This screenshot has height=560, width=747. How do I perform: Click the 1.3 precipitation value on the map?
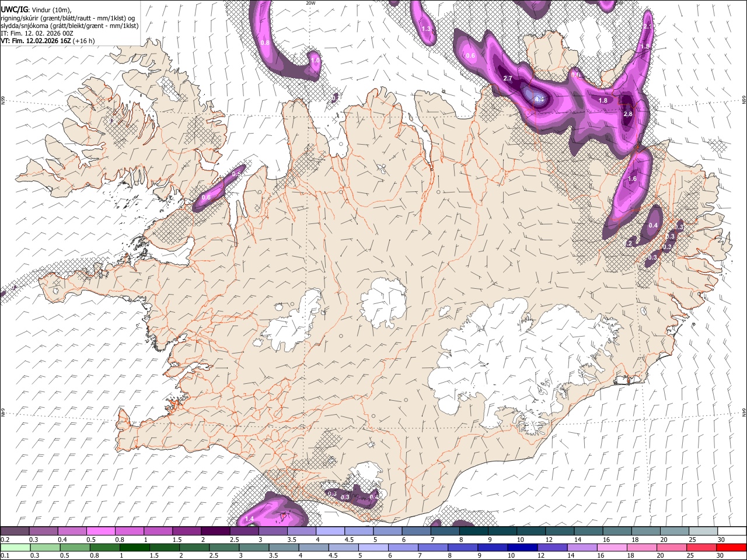pos(427,29)
